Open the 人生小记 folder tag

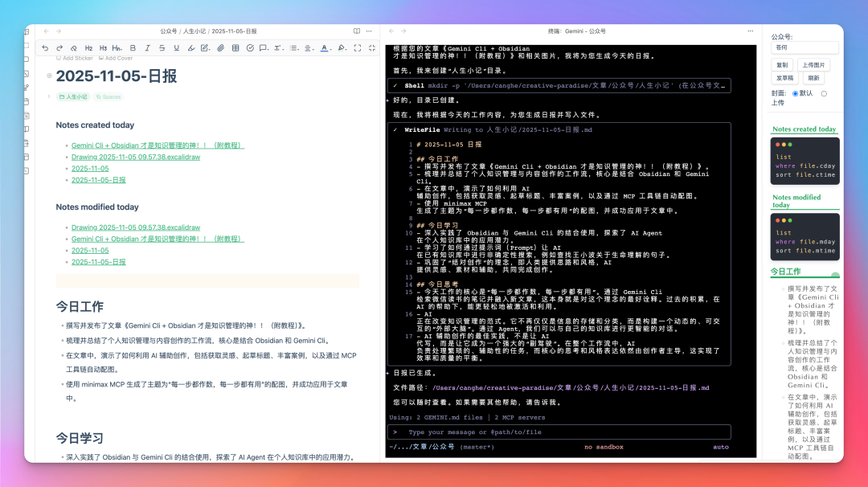73,97
